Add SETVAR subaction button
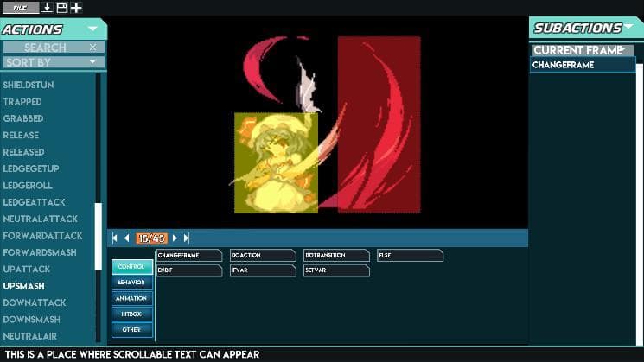644x362 pixels. pyautogui.click(x=336, y=270)
